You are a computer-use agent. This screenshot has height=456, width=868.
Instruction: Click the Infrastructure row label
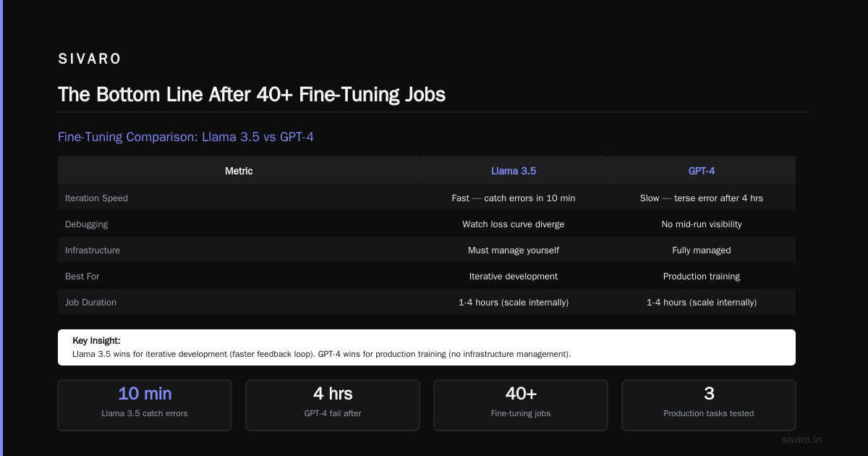[93, 250]
